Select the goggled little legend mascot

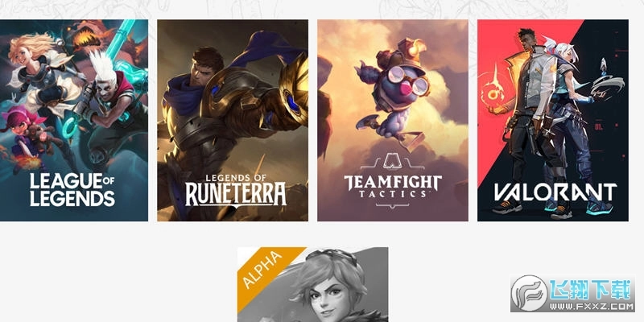click(x=390, y=93)
